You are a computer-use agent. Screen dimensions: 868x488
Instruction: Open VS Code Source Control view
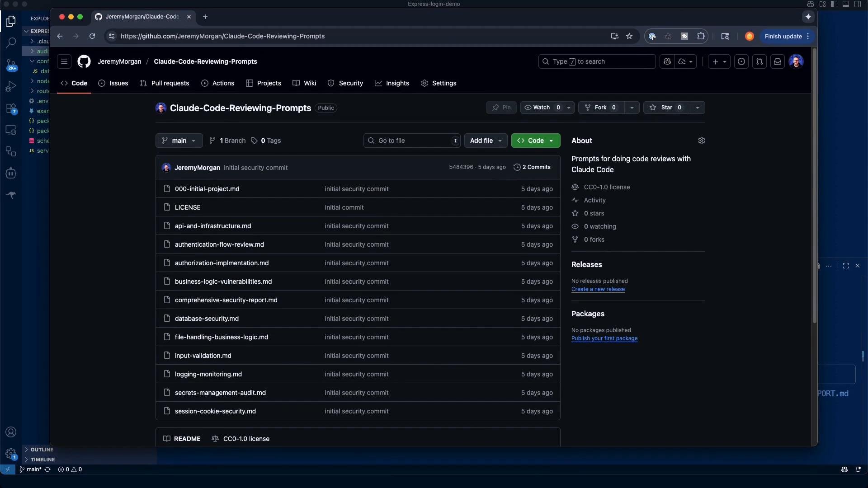[x=11, y=65]
